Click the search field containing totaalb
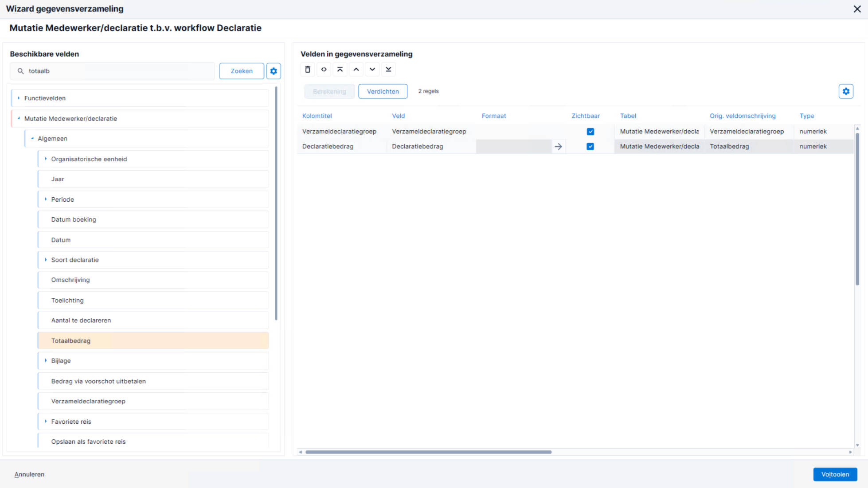Screen dimensions: 868x488 point(113,71)
